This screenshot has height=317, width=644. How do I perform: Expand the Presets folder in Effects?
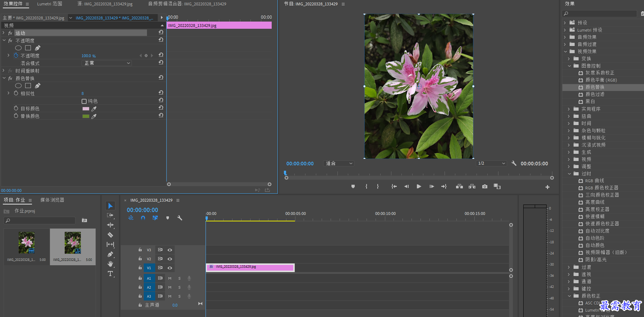[565, 23]
